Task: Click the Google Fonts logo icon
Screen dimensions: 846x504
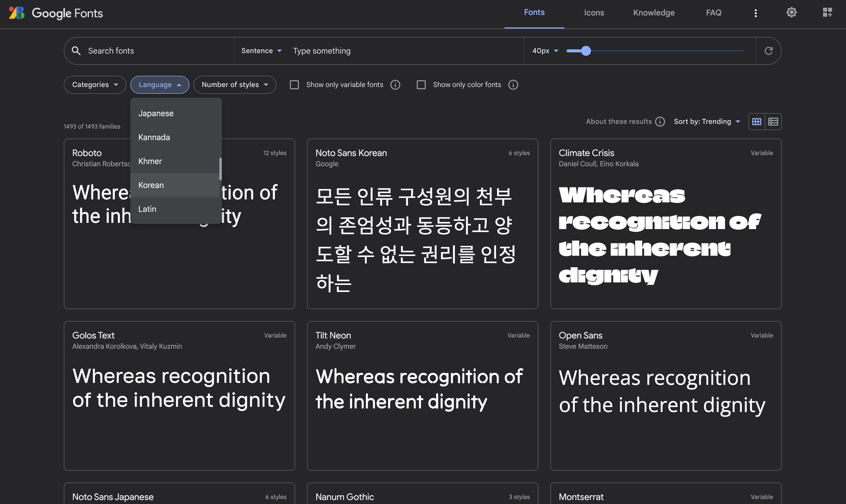Action: pos(17,13)
